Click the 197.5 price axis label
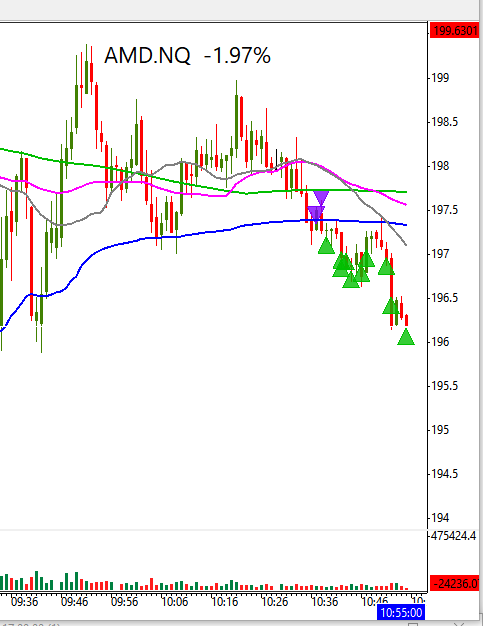The width and height of the screenshot is (483, 626). pos(445,210)
